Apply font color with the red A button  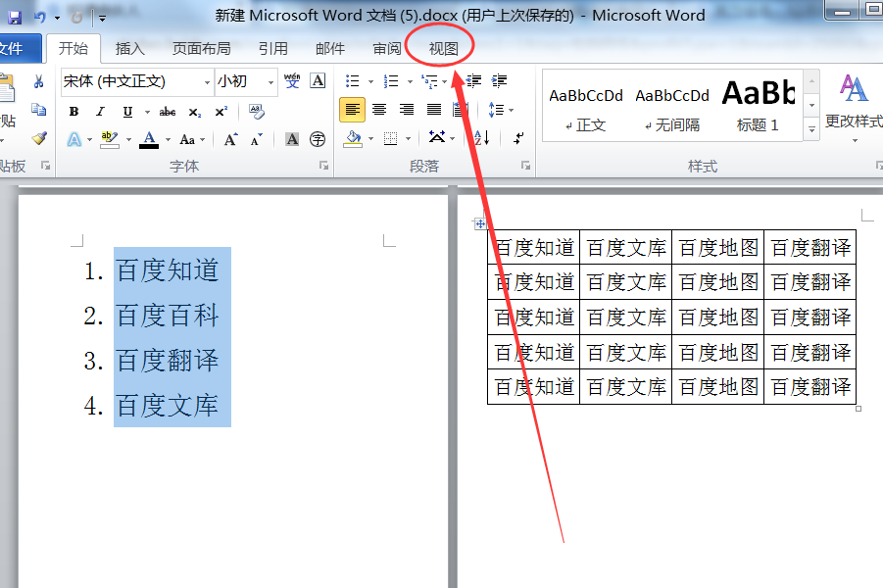pyautogui.click(x=149, y=139)
